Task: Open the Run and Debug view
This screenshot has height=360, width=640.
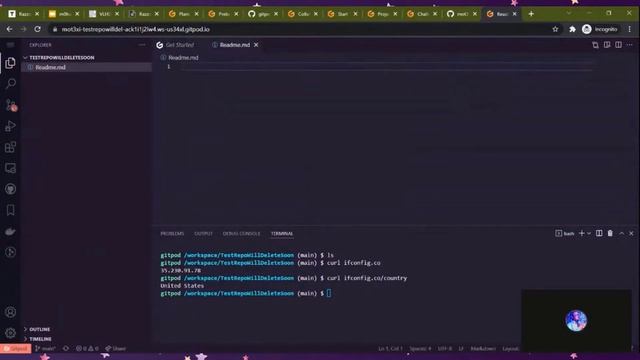Action: (x=11, y=126)
